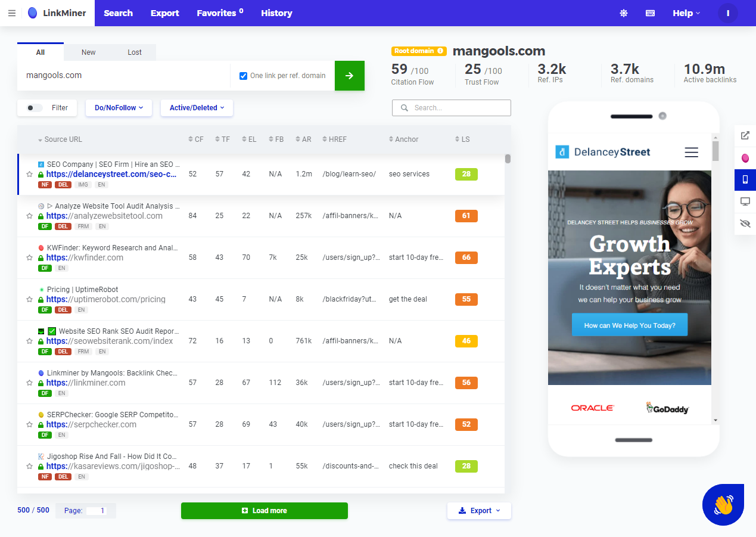Open the seowebsiterank.com/index link

tap(110, 341)
